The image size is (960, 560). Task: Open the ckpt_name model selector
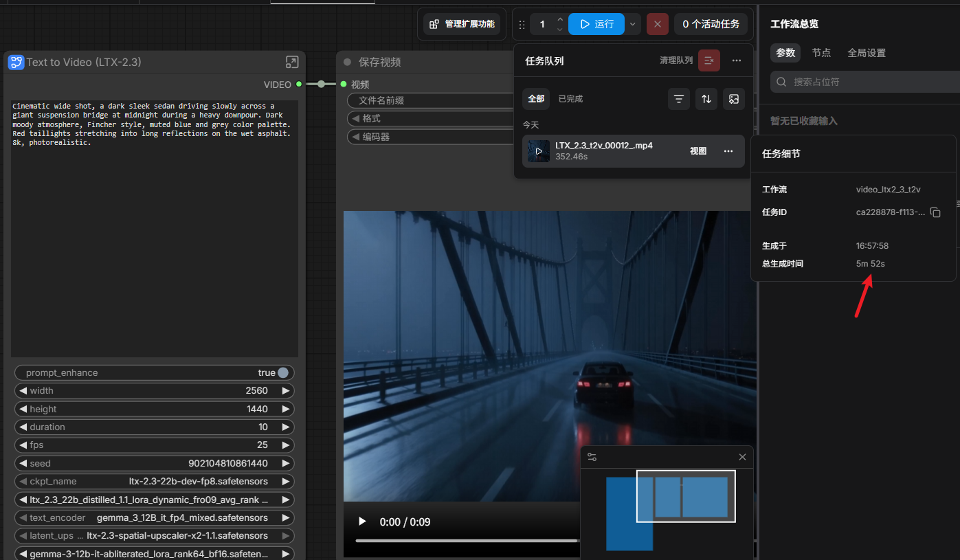click(155, 481)
